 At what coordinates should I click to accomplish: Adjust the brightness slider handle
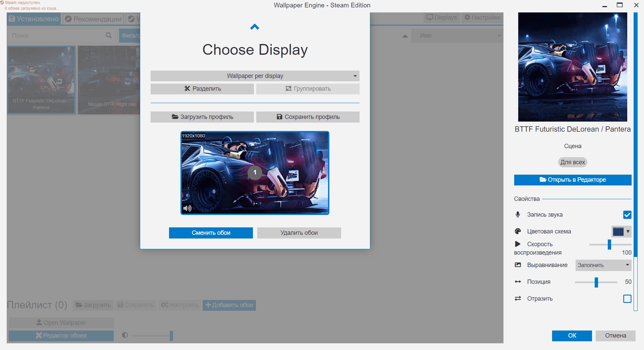(171, 336)
